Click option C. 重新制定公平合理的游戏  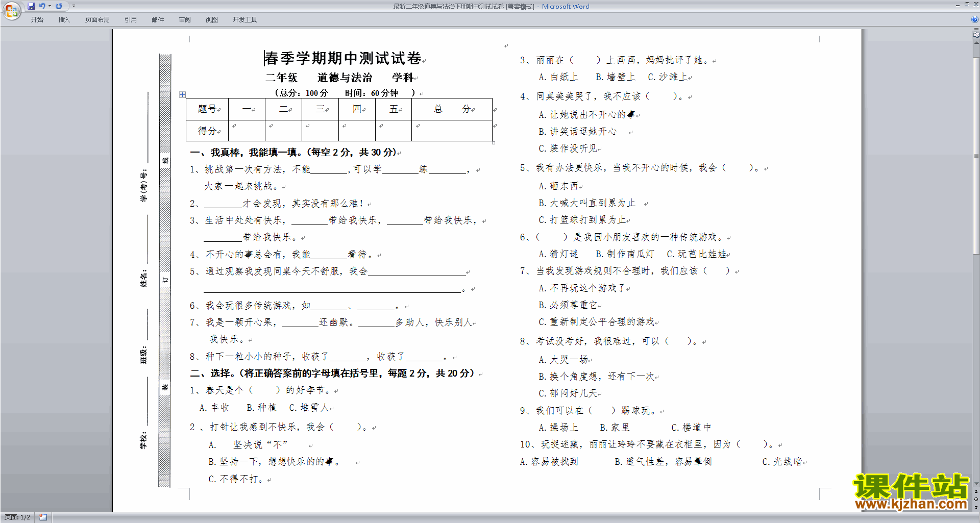[x=597, y=322]
